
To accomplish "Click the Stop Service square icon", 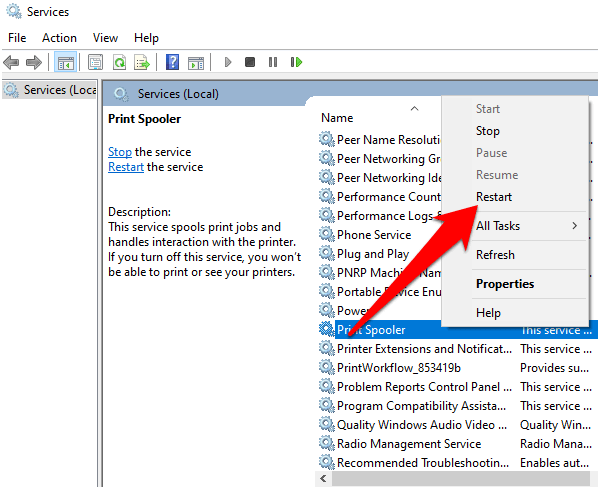I will click(250, 62).
